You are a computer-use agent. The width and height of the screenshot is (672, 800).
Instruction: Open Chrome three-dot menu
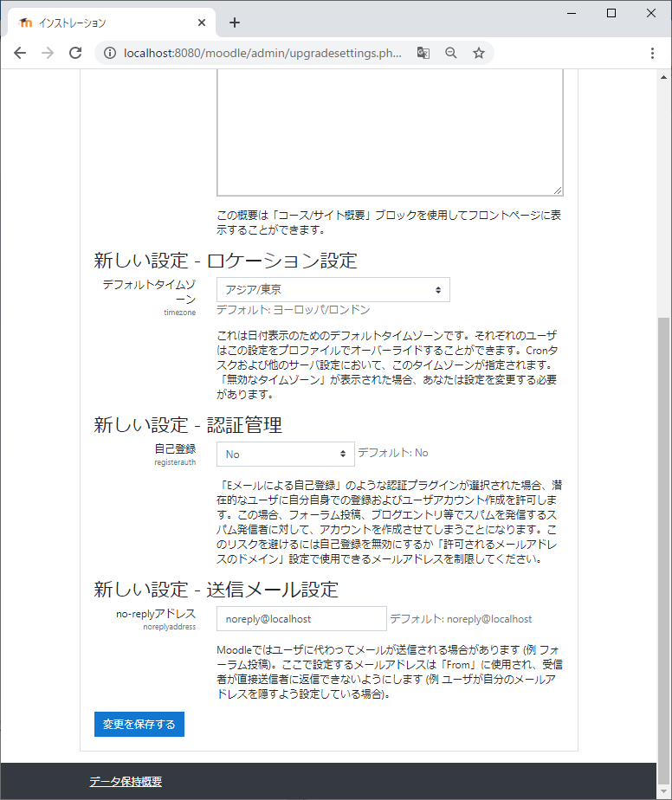(652, 53)
